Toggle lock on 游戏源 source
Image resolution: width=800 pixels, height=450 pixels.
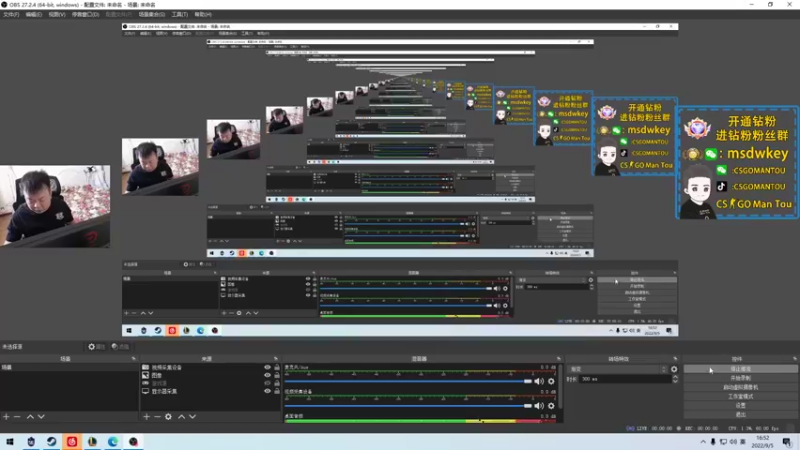(x=277, y=383)
